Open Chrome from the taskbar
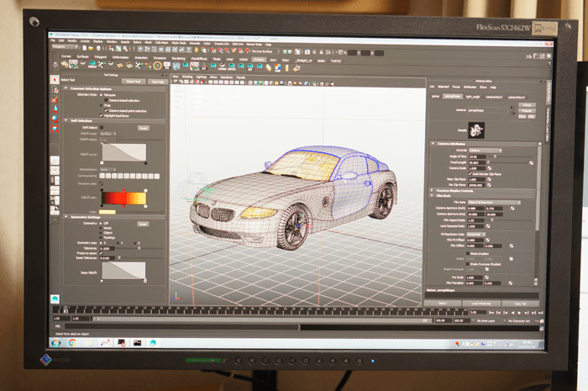Screen dimensions: 588x391 73,343
